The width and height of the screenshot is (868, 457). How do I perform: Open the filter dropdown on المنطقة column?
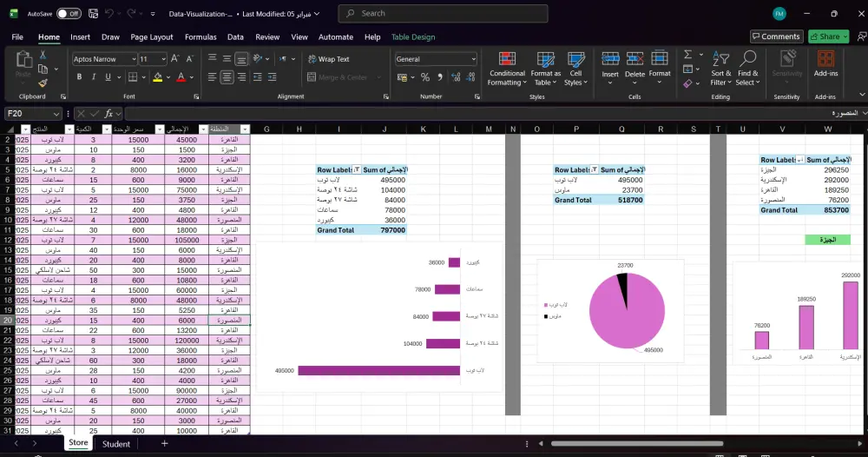[x=245, y=129]
